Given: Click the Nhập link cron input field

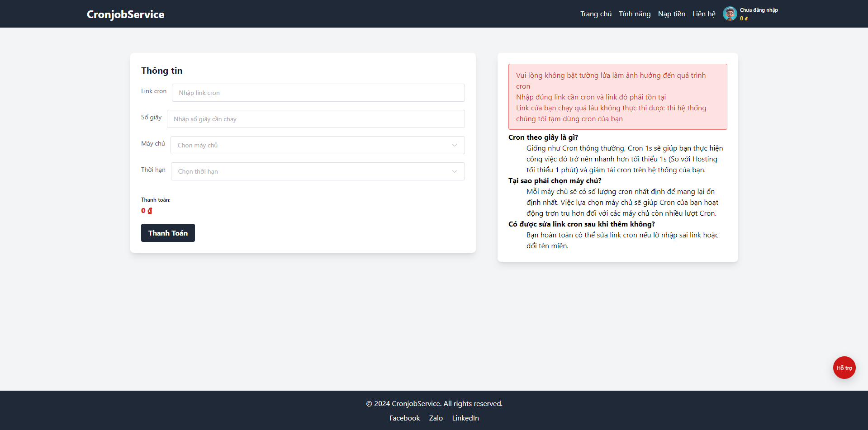Looking at the screenshot, I should [x=318, y=93].
